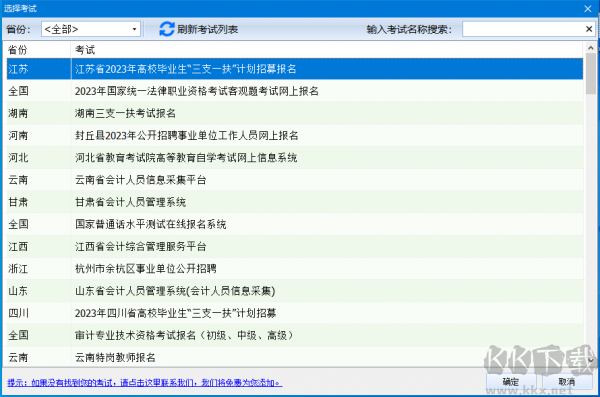The image size is (600, 397).
Task: Click the 江西 province cell
Action: [x=38, y=247]
